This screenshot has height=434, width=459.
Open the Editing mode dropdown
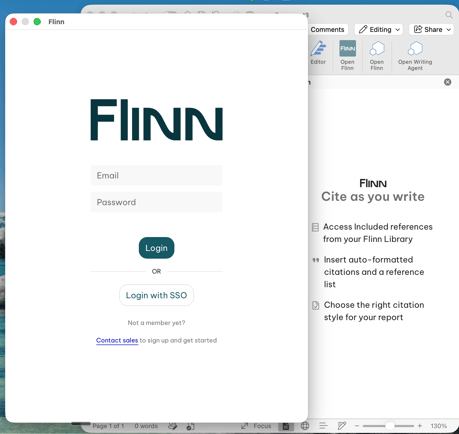tap(379, 29)
